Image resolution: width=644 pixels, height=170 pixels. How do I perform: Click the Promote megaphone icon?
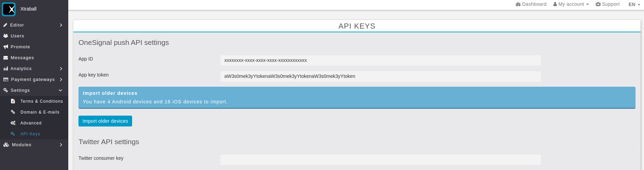(5, 47)
